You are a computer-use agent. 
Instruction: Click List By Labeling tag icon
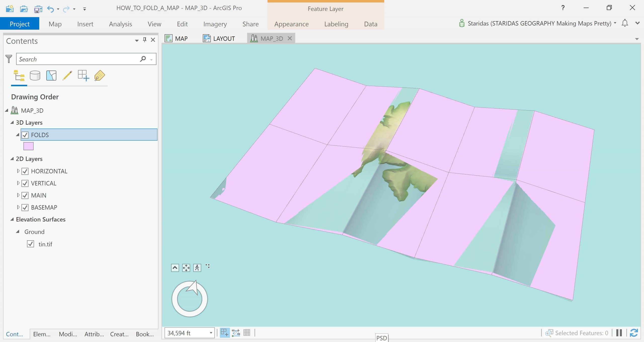tap(100, 75)
